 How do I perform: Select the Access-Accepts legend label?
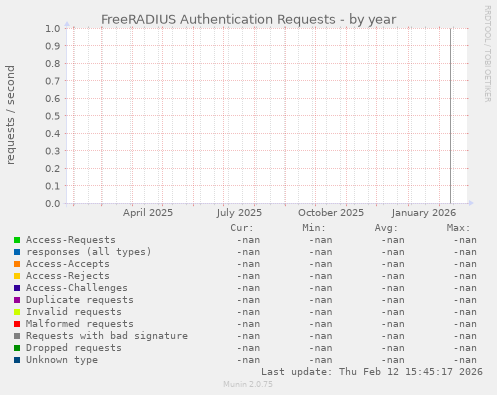(x=68, y=264)
